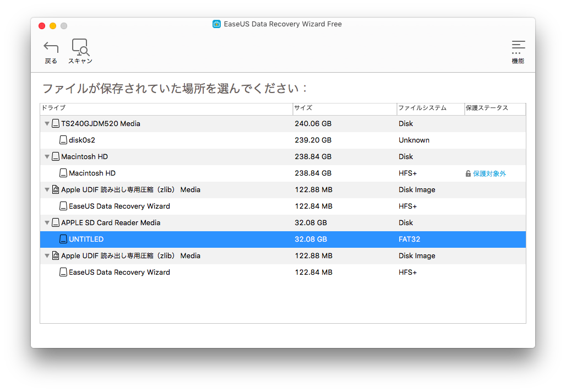Click the disk image icon of last Apple UDIF Media
The height and width of the screenshot is (392, 566).
point(56,255)
